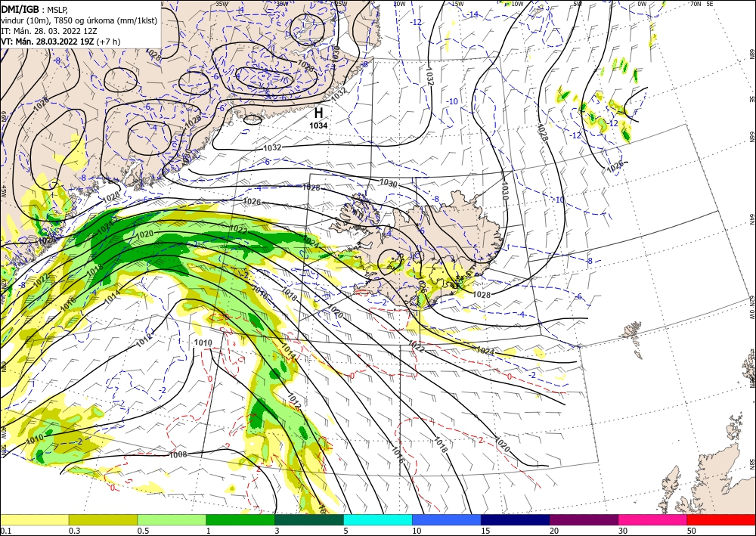Image resolution: width=756 pixels, height=536 pixels.
Task: Click the dark green 3–5 legend swatch
Action: [309, 519]
